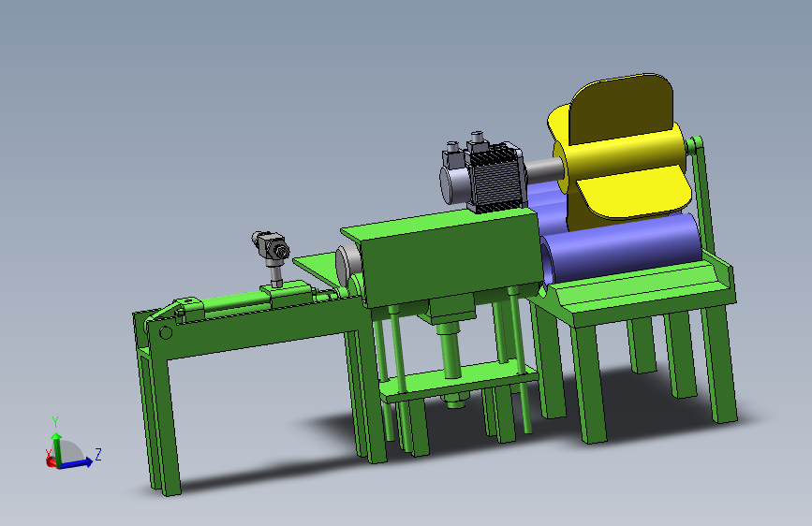Select the yellow paddle wheel part
This screenshot has width=812, height=526.
click(x=624, y=150)
